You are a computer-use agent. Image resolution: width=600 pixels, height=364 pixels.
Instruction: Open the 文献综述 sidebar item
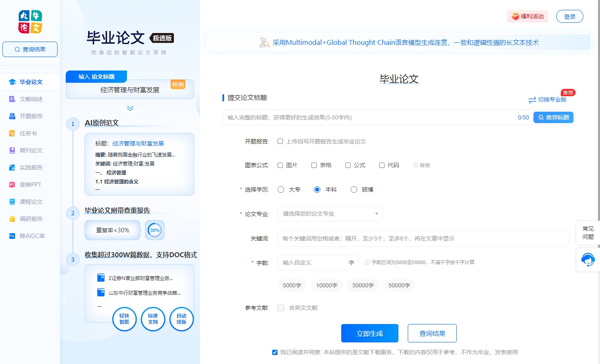(30, 99)
